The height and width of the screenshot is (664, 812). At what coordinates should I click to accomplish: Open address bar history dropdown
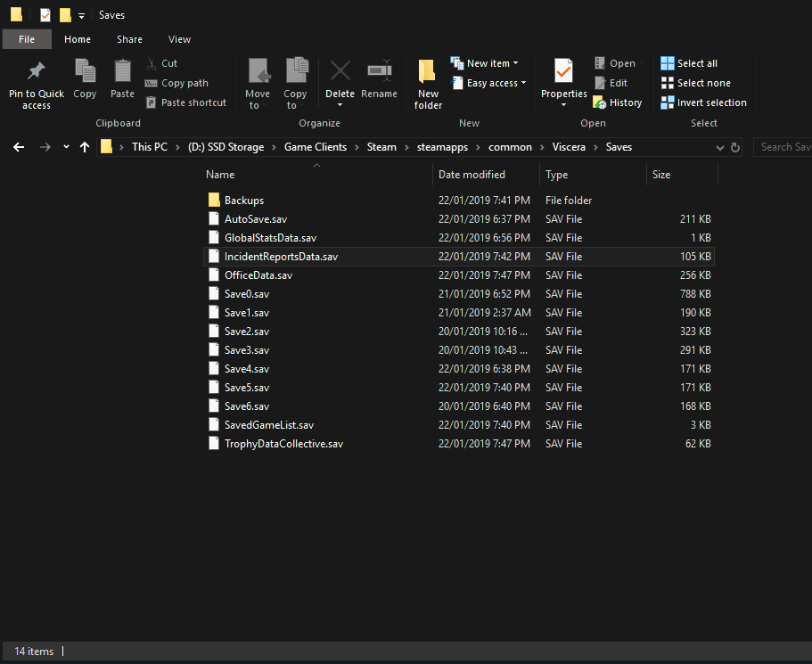[x=719, y=148]
